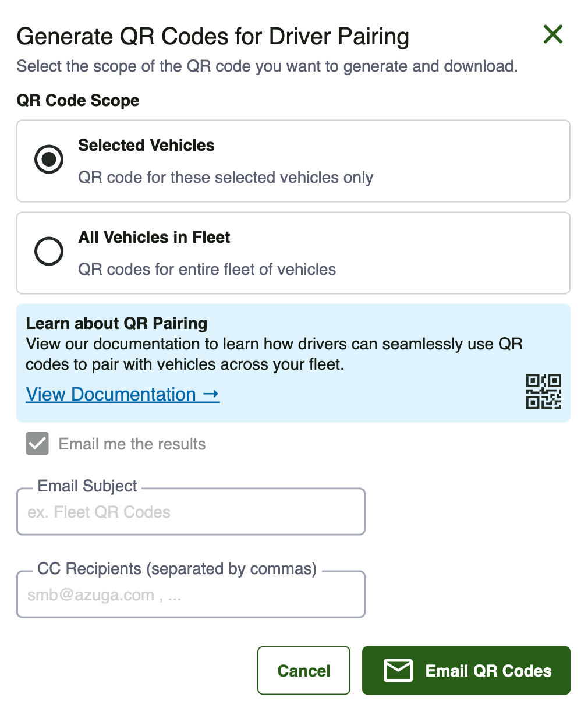Close the Generate QR Codes dialog
Viewport: 588px width, 715px height.
[552, 34]
